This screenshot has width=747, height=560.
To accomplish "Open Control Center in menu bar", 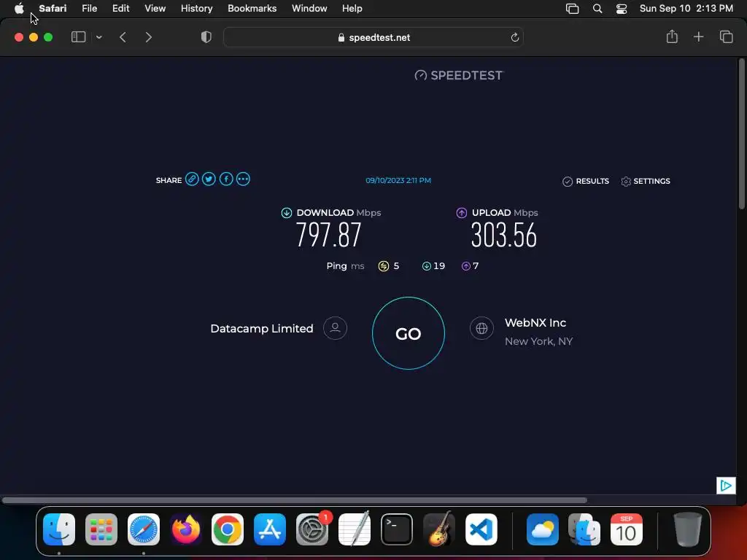I will pos(622,9).
